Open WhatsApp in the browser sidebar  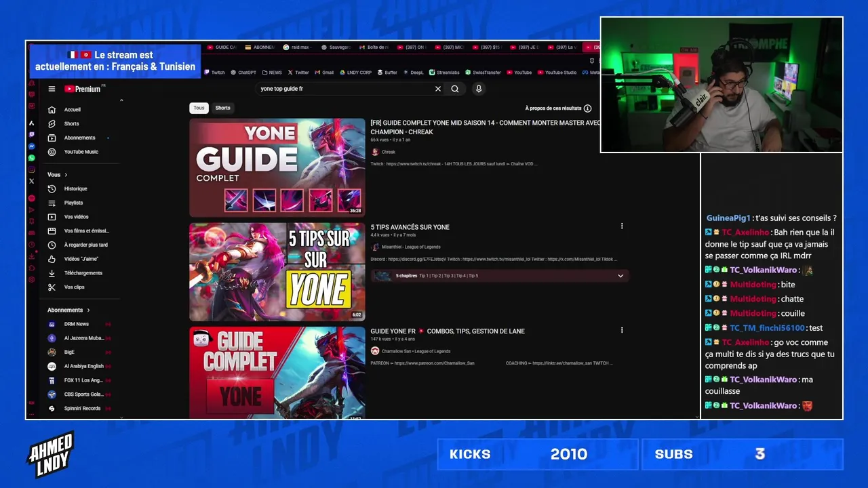tap(31, 158)
